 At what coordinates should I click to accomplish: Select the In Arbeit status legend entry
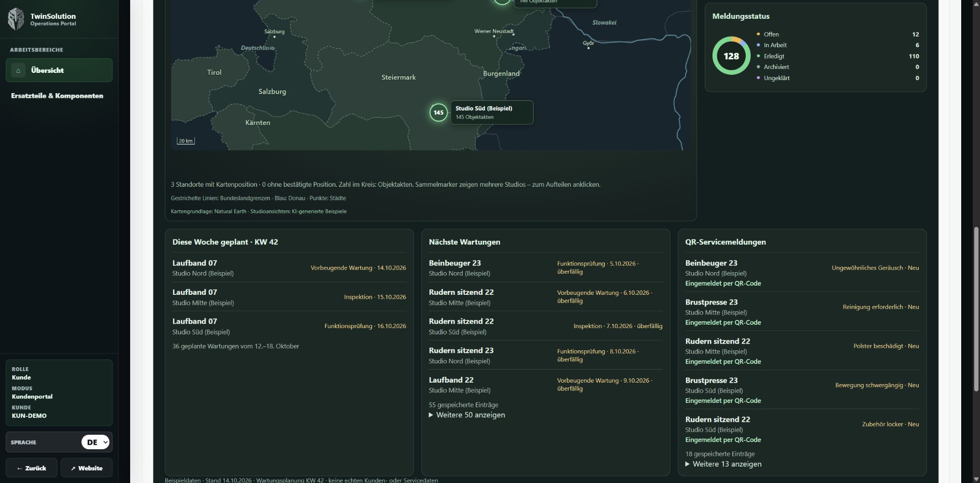pos(838,45)
